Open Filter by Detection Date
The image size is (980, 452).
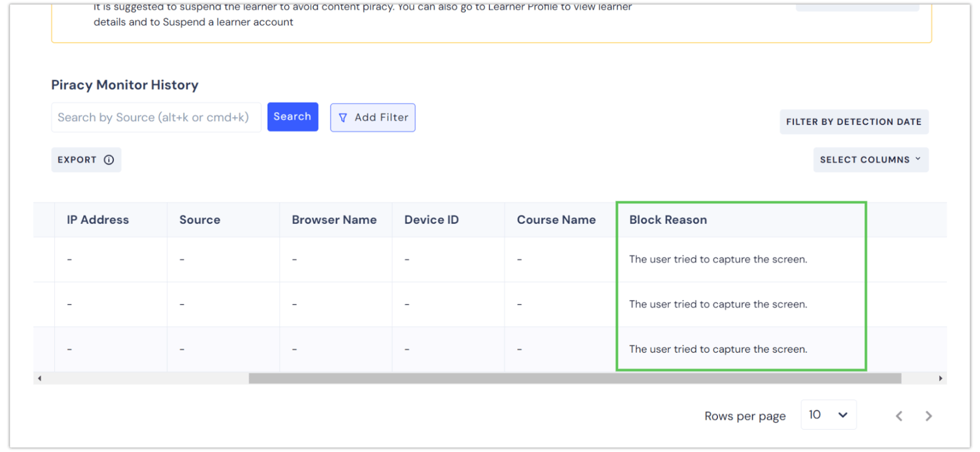point(854,122)
